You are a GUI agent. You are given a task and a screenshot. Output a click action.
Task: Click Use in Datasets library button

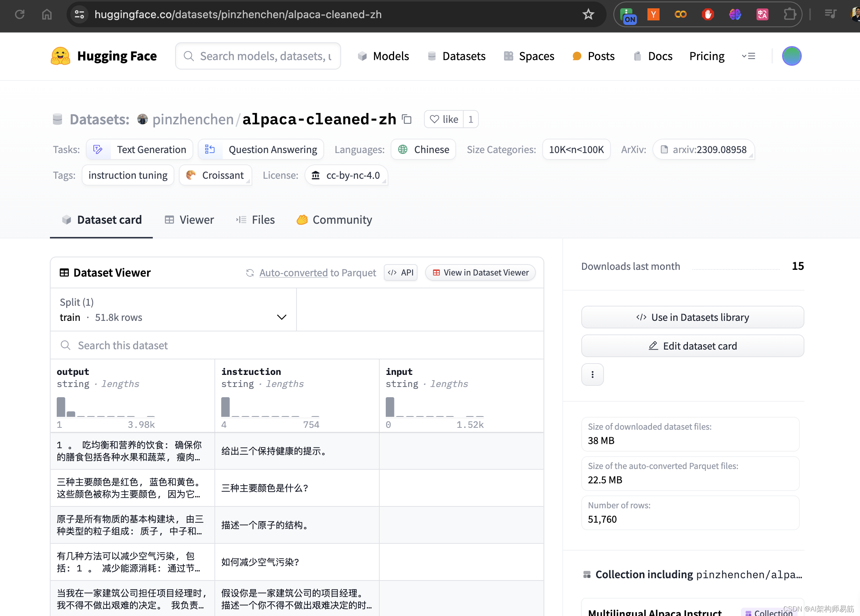pyautogui.click(x=692, y=317)
